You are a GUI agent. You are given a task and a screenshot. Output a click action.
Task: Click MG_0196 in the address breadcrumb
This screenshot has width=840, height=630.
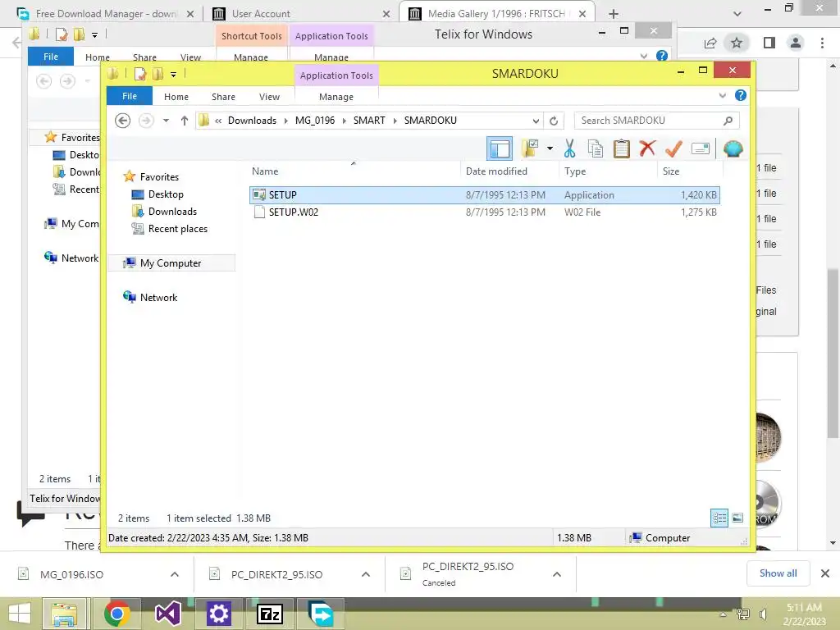tap(315, 121)
